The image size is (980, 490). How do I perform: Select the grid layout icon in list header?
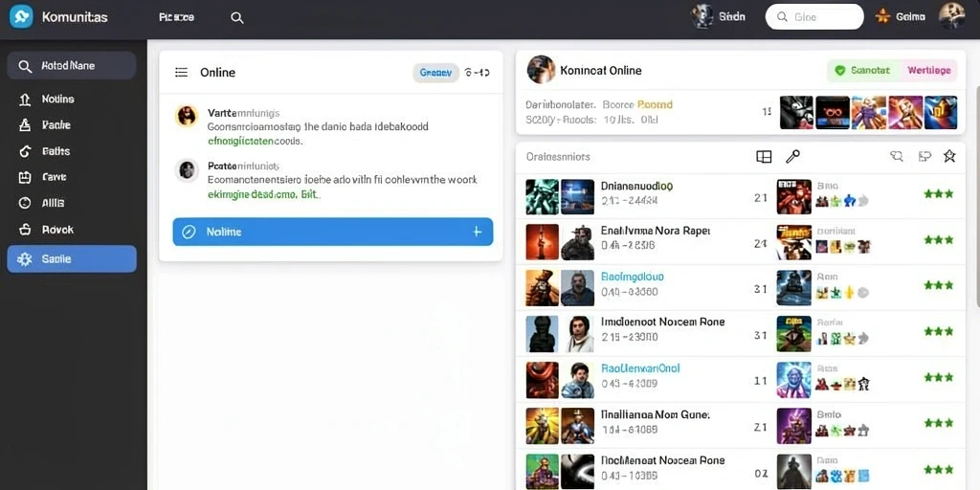point(764,157)
